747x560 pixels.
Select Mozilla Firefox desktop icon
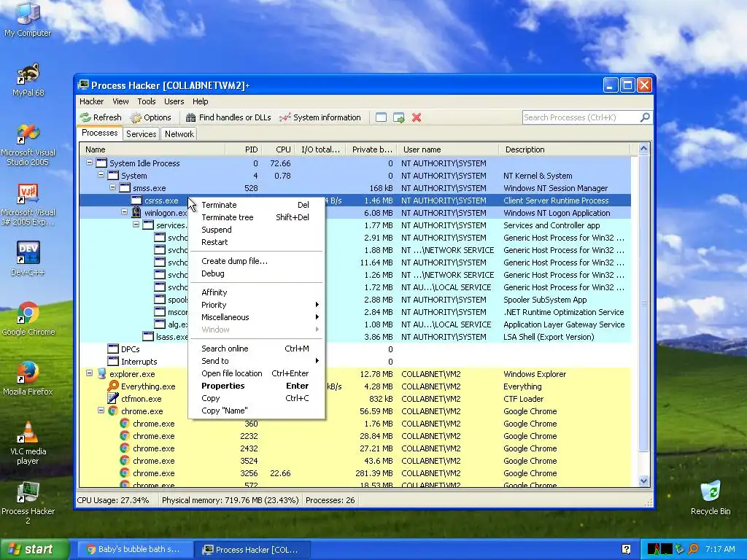pos(28,378)
